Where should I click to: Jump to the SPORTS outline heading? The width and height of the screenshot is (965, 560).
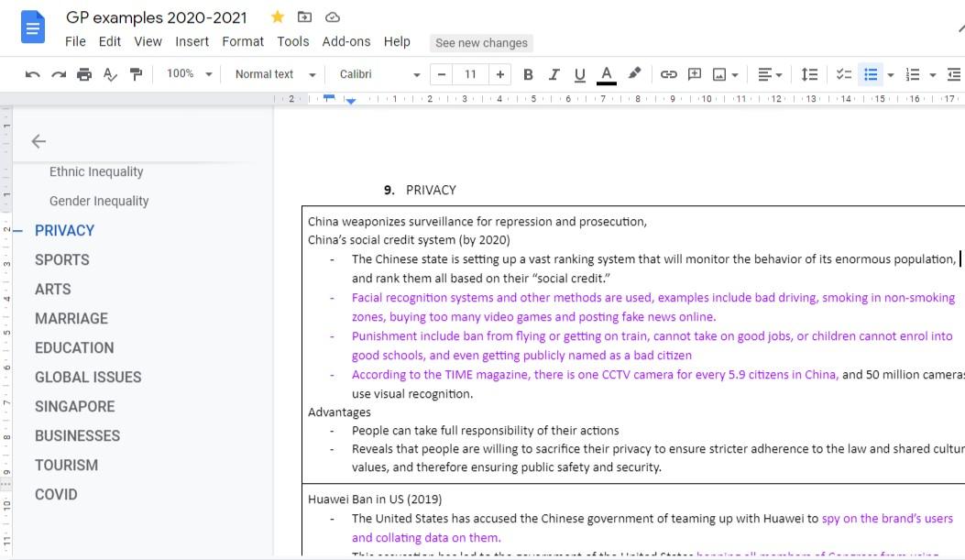coord(61,259)
